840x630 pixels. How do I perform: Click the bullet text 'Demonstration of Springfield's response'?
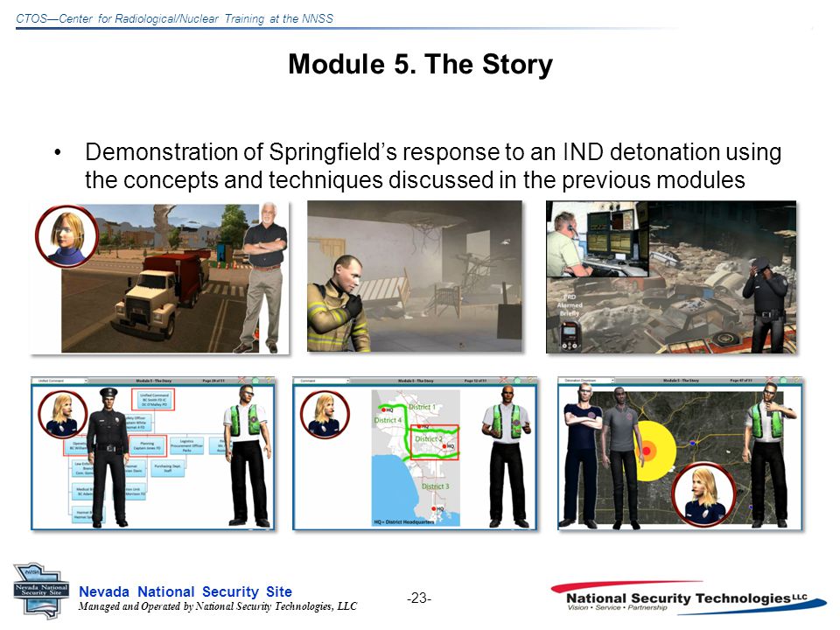pyautogui.click(x=433, y=166)
